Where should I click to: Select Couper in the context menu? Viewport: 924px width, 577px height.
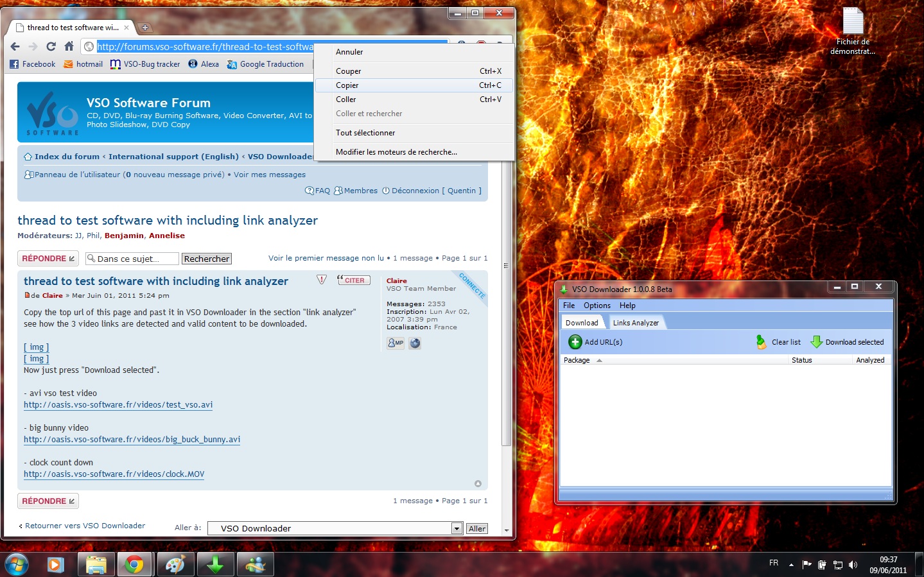414,71
